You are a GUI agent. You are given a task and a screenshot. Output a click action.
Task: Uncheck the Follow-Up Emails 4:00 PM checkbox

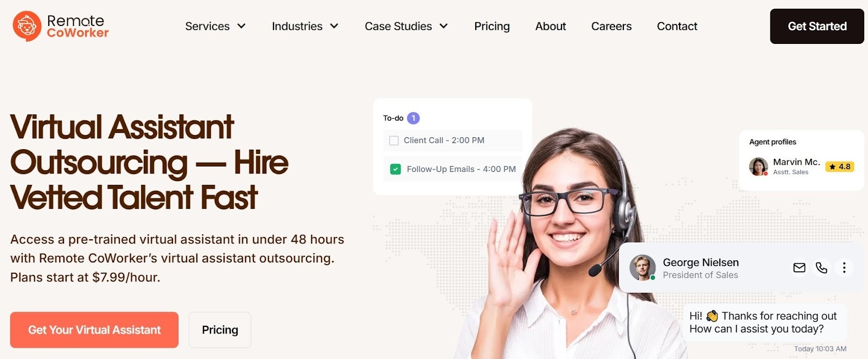[395, 169]
